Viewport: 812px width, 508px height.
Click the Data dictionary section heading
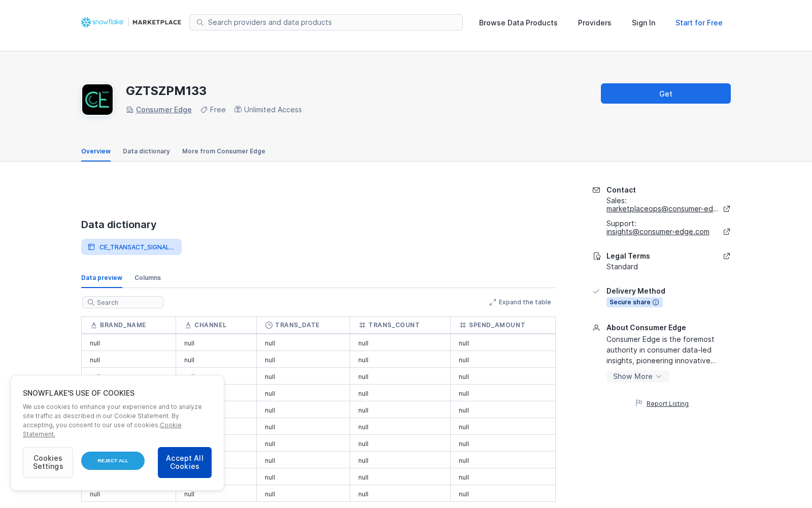click(119, 225)
